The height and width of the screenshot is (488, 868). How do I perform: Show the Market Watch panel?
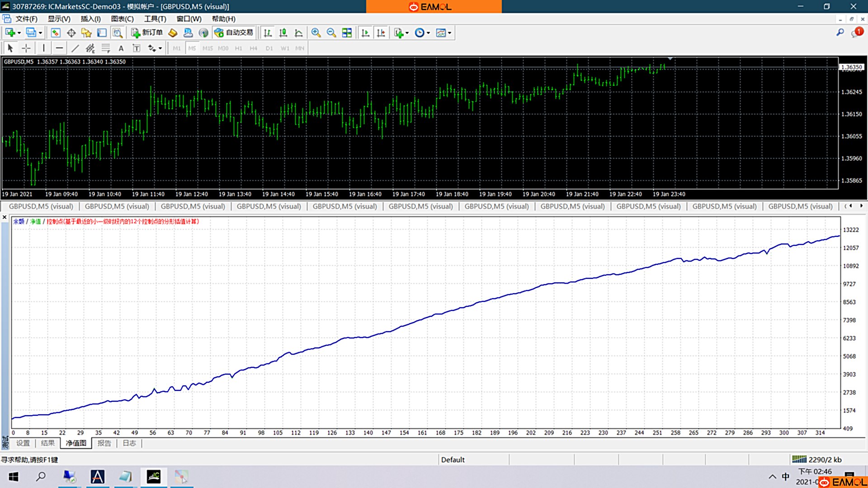56,33
